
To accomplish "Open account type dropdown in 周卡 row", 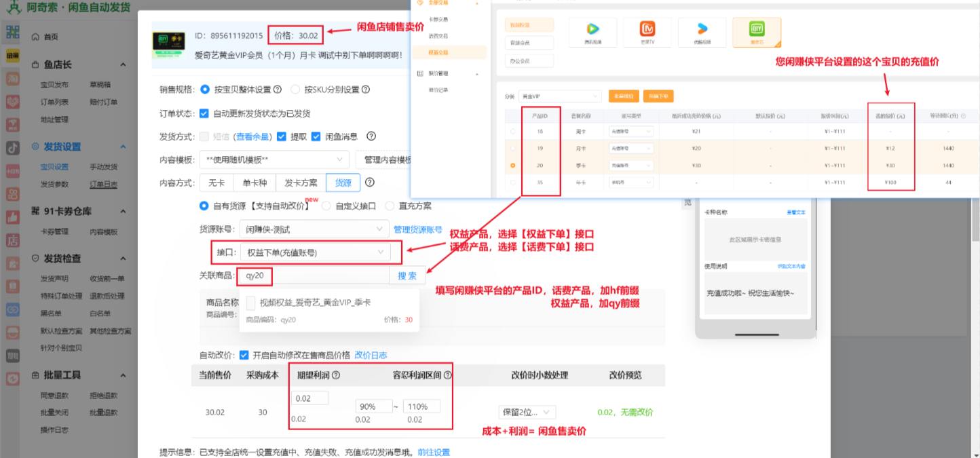I will pyautogui.click(x=631, y=131).
